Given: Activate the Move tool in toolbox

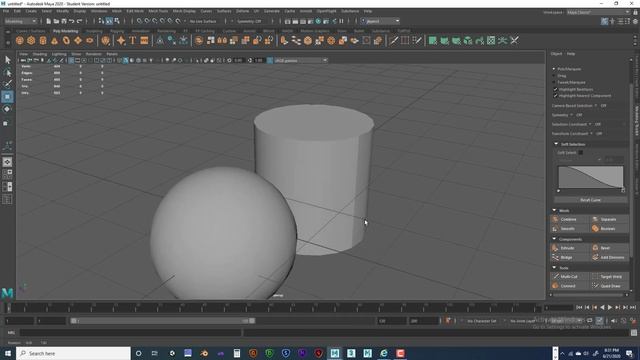Looking at the screenshot, I should point(7,97).
